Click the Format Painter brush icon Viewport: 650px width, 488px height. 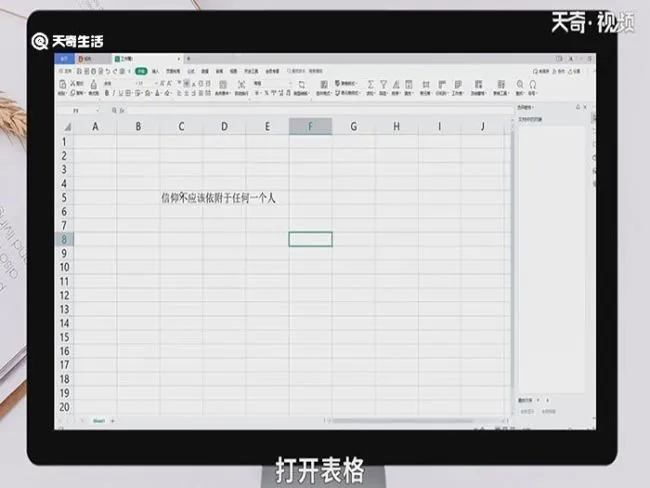click(x=94, y=84)
